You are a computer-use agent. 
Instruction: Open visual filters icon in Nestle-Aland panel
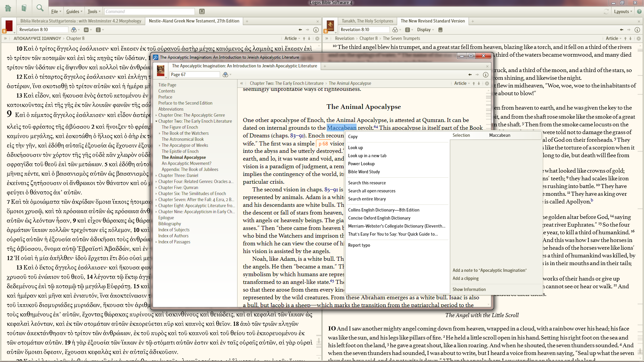pos(74,30)
